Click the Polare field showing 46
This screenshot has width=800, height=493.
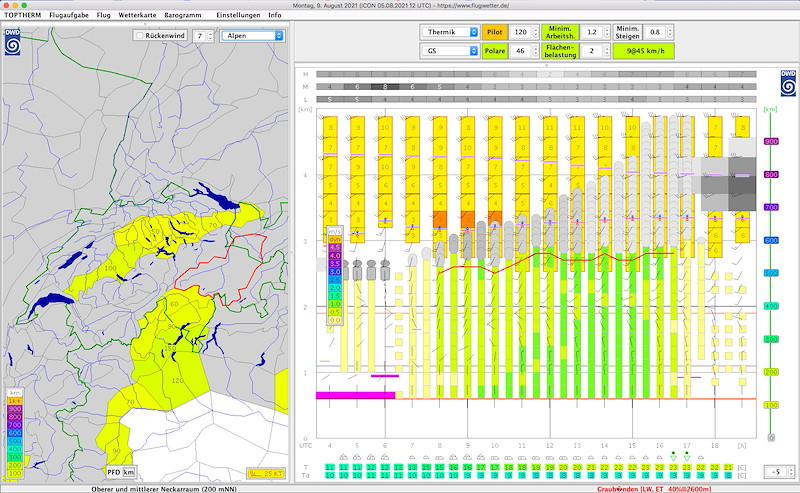click(x=520, y=51)
